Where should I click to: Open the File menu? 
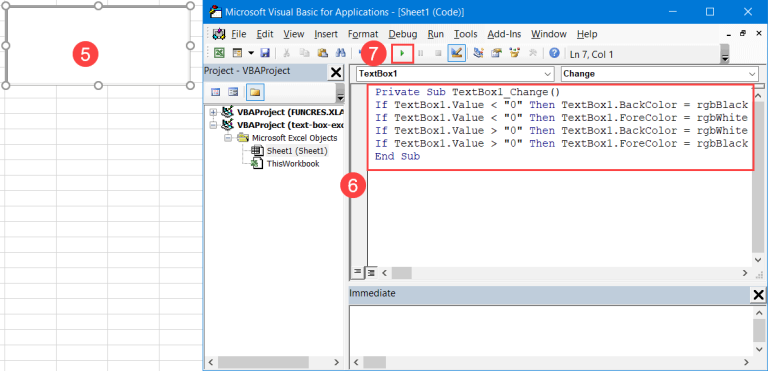click(x=239, y=34)
